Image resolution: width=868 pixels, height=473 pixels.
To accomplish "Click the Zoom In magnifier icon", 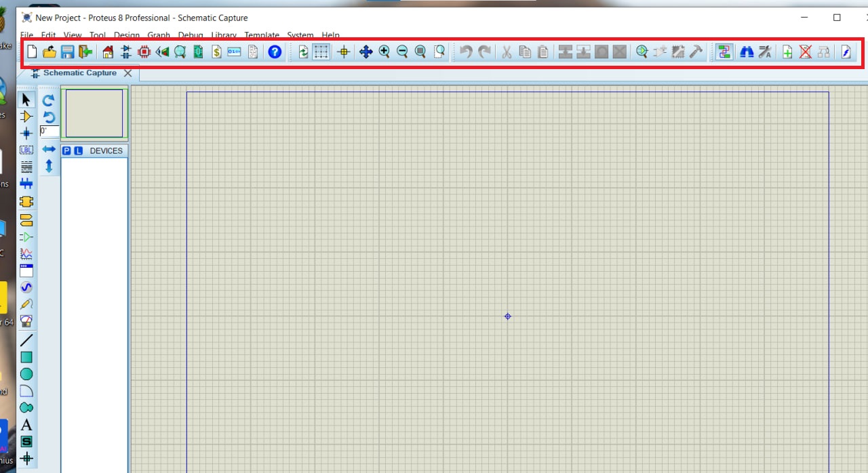I will (384, 52).
